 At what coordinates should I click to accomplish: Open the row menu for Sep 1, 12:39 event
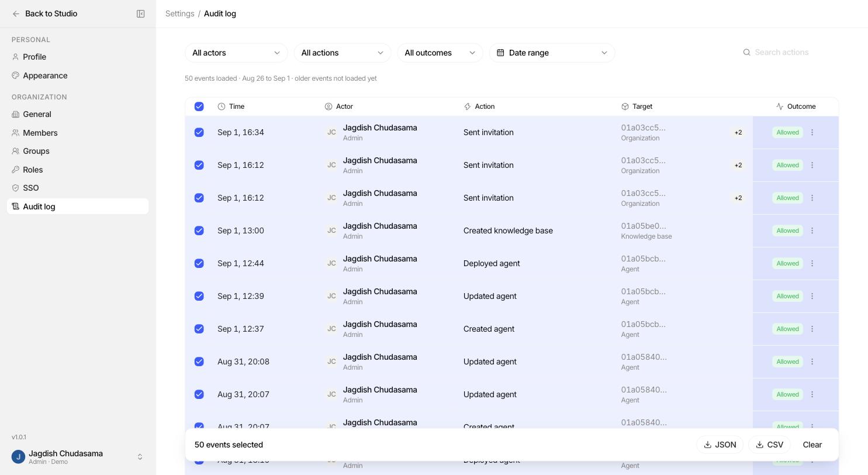click(812, 296)
